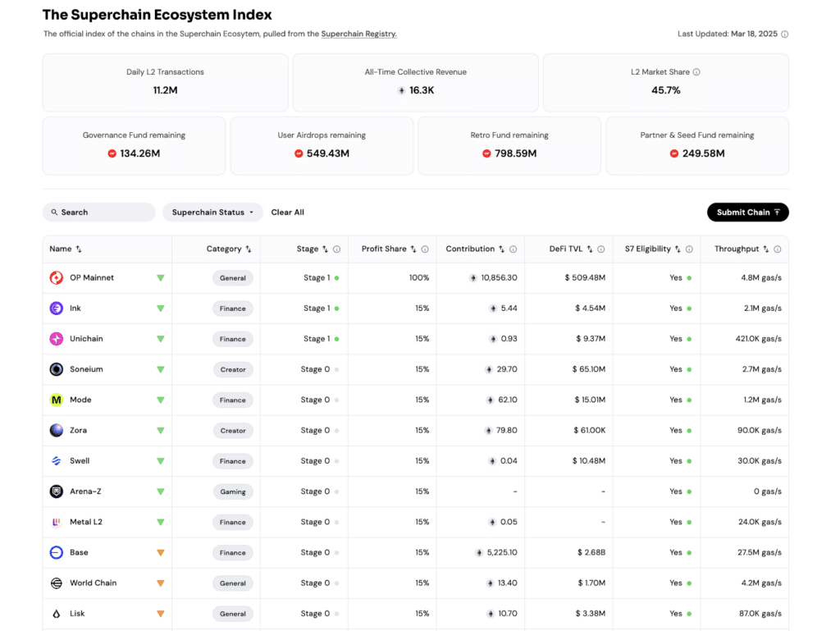Sort table by Name arrows icon

pos(79,249)
